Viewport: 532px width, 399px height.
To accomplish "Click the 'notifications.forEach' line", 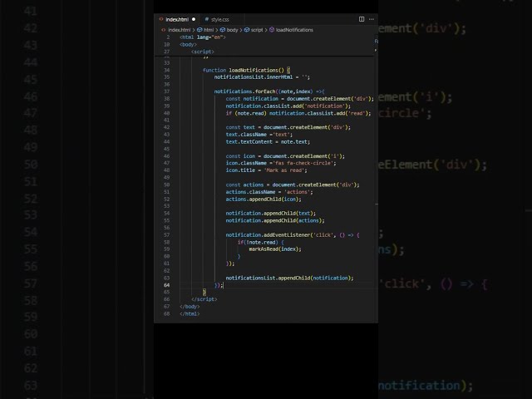I will 269,91.
